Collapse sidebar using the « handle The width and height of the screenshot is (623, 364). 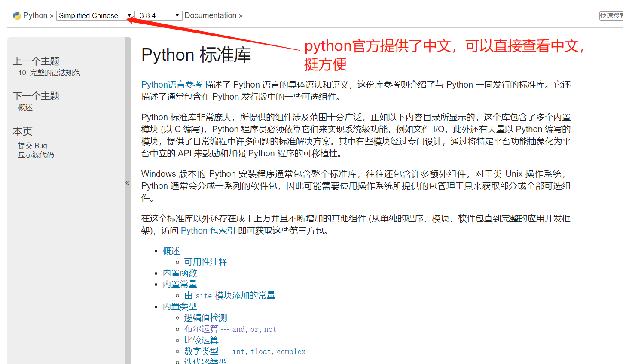coord(128,182)
